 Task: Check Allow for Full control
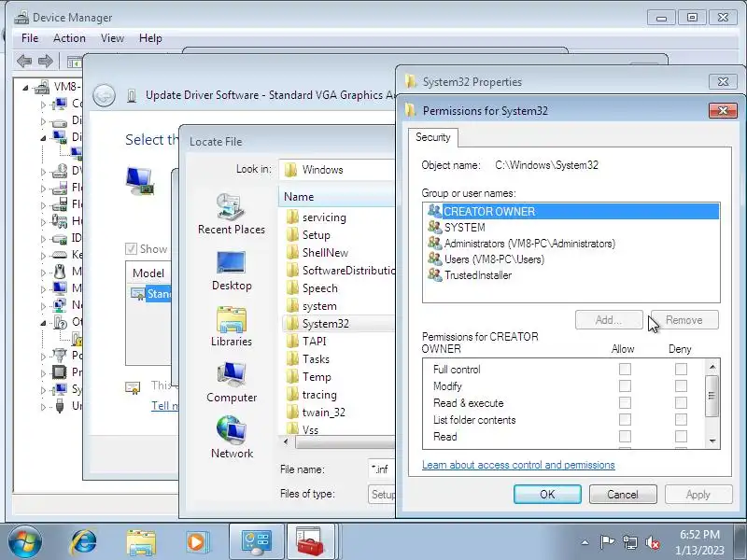[x=625, y=369]
